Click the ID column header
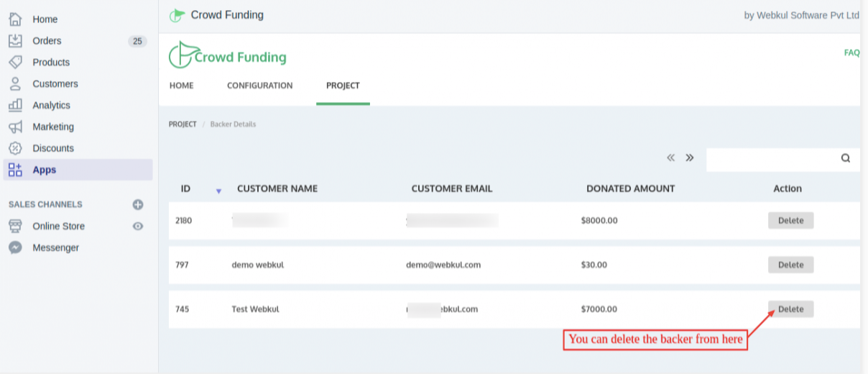The height and width of the screenshot is (374, 868). click(185, 188)
